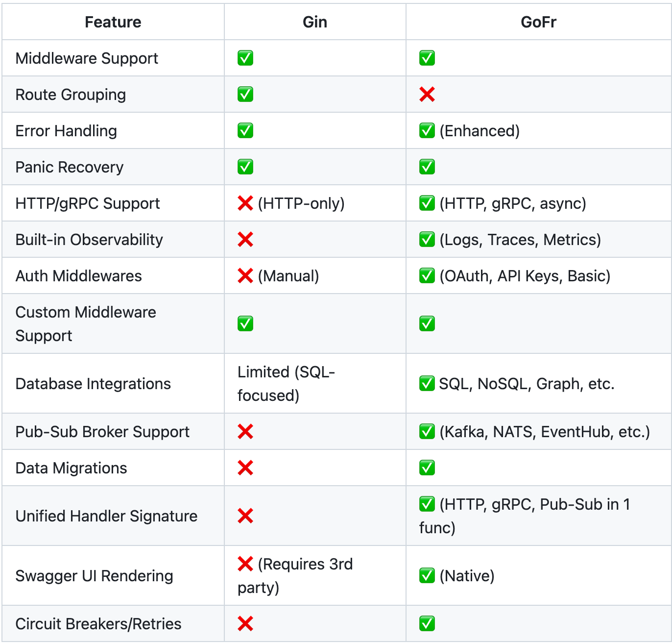The height and width of the screenshot is (643, 672).
Task: Click the Gin red cross for Built-in Observability
Action: [x=245, y=239]
